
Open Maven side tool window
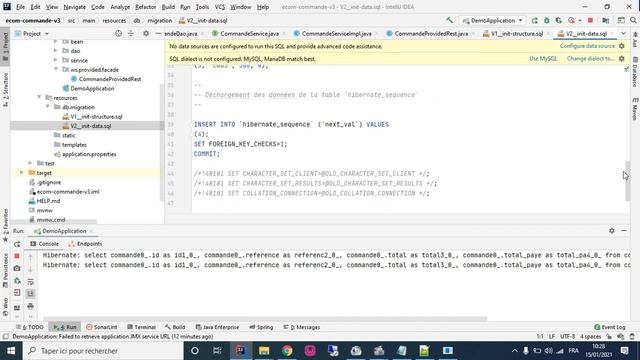click(x=635, y=109)
